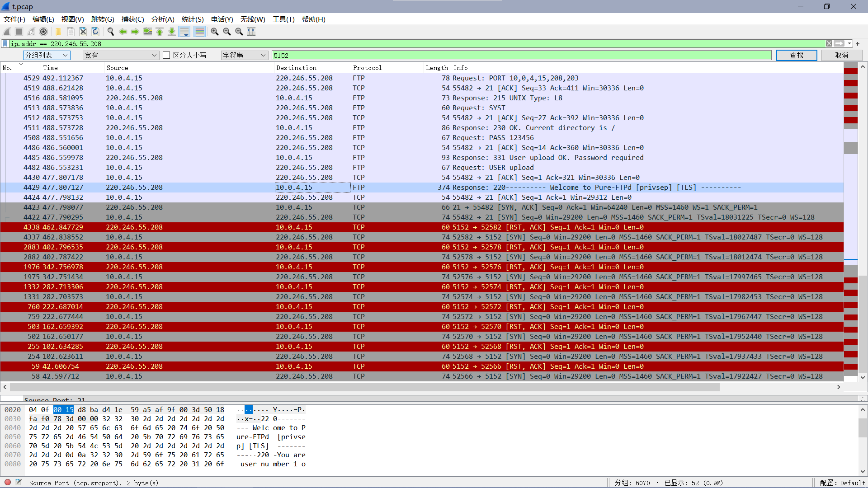Open expert information red circle icon
This screenshot has width=868, height=488.
pyautogui.click(x=8, y=482)
